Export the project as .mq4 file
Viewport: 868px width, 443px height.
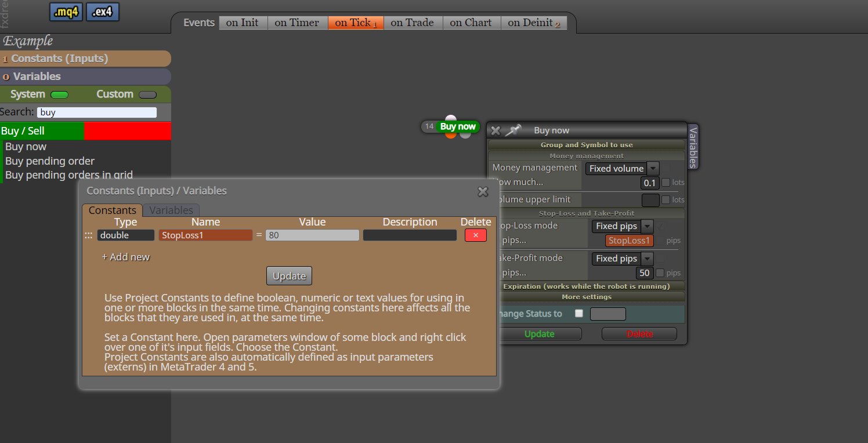(66, 12)
